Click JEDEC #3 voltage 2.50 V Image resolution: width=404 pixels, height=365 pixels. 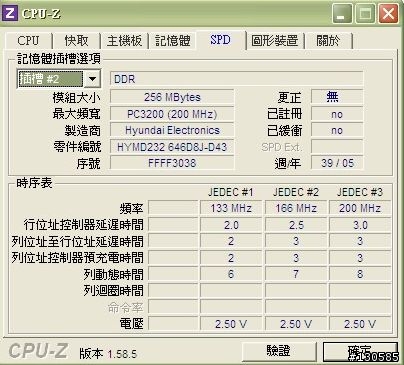(360, 324)
